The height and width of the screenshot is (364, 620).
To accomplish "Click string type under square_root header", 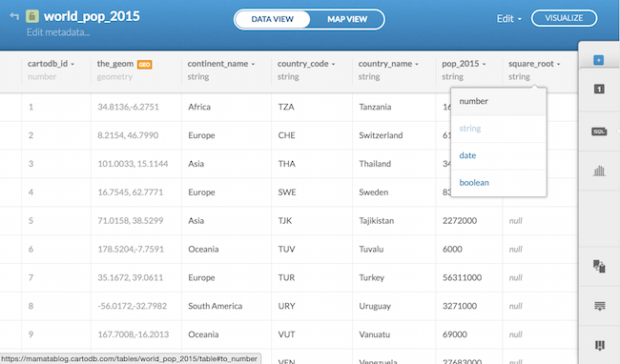I will (519, 76).
